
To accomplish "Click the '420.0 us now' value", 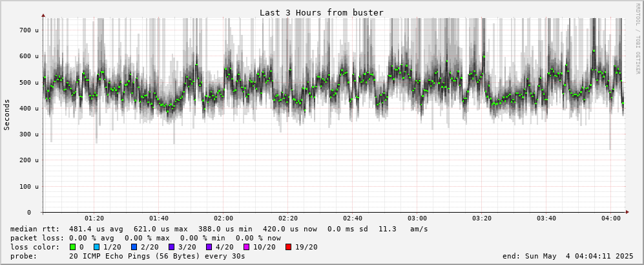I will pos(289,229).
